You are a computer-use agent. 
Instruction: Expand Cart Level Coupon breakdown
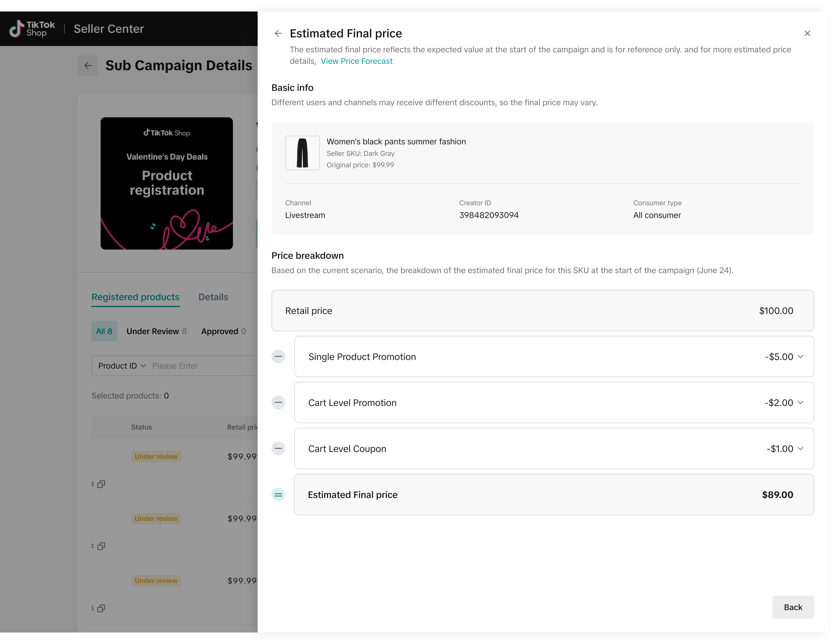(x=800, y=448)
